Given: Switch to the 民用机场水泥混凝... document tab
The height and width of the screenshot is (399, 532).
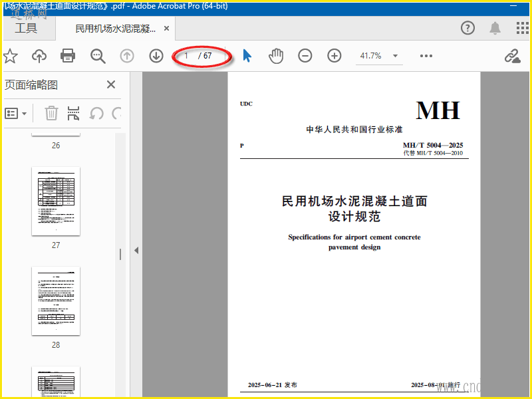Looking at the screenshot, I should (115, 29).
